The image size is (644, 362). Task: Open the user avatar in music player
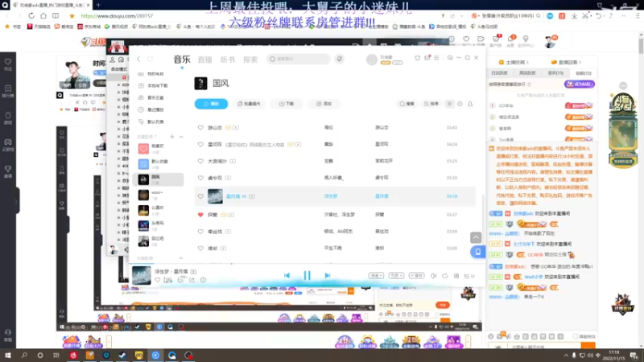372,59
